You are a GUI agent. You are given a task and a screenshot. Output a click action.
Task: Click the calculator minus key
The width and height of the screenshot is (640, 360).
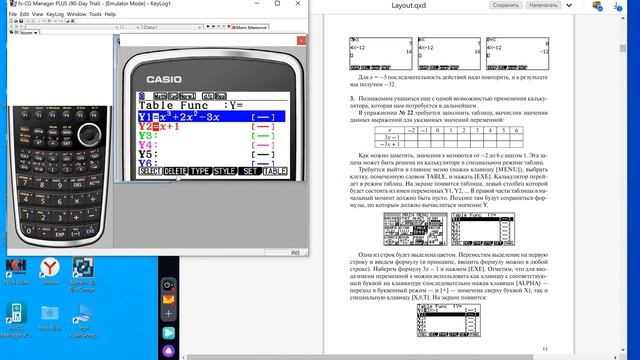92,215
